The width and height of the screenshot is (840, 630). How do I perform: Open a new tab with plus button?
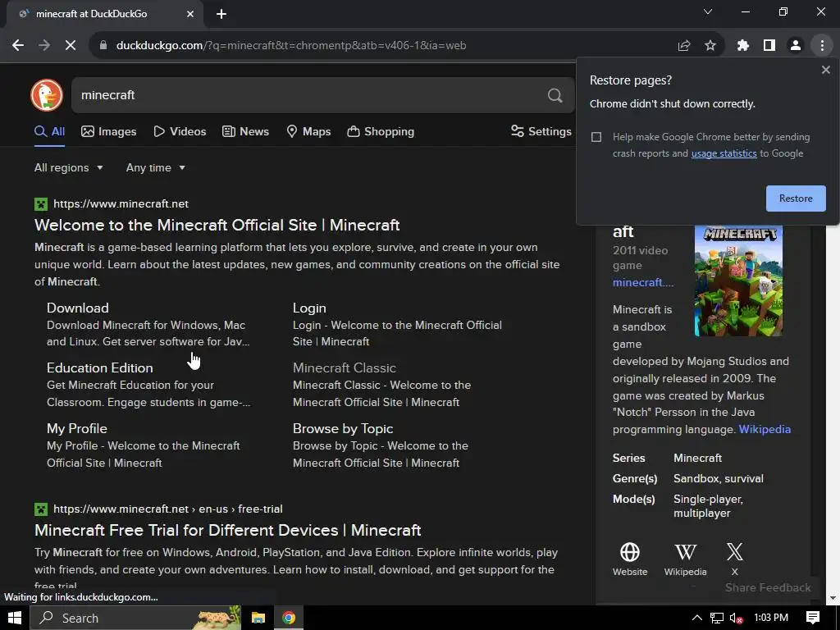tap(221, 14)
